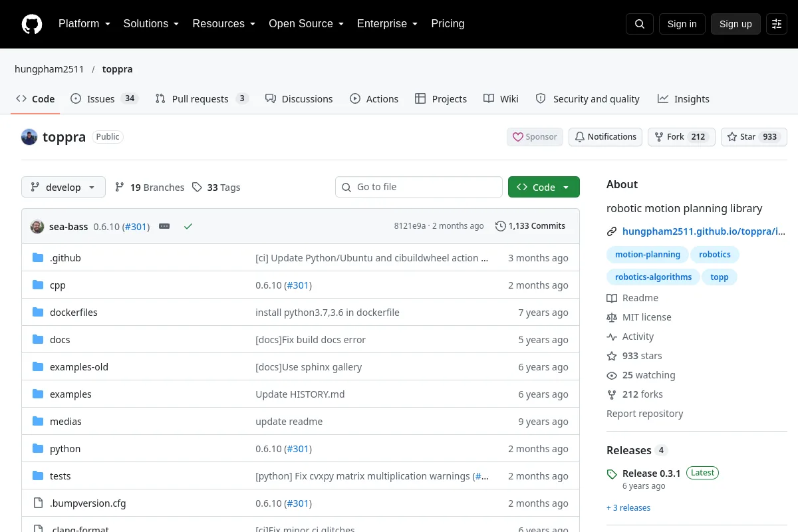The width and height of the screenshot is (798, 532).
Task: Open the Pricing page
Action: coord(448,24)
